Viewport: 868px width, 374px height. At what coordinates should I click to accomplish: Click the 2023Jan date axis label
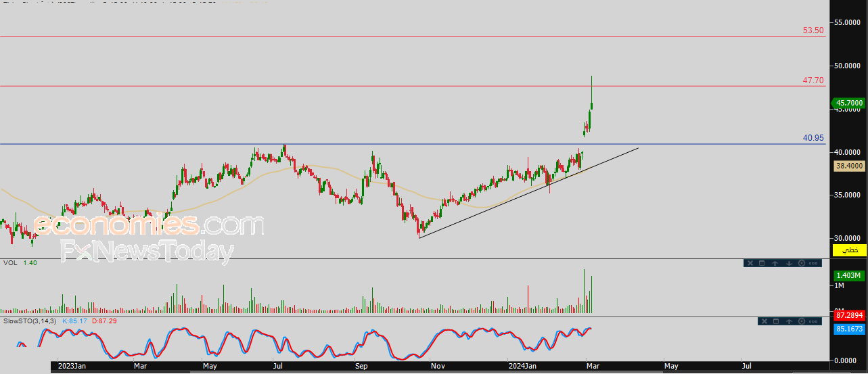pos(72,367)
